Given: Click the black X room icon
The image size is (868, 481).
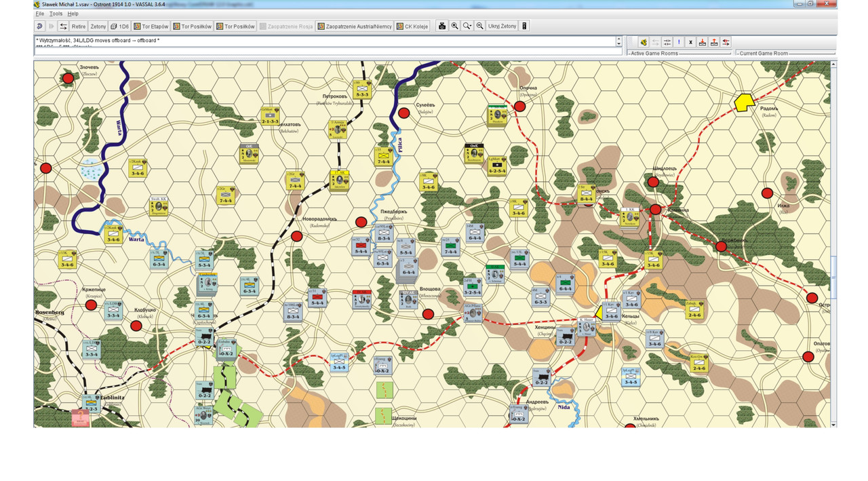Looking at the screenshot, I should click(690, 42).
